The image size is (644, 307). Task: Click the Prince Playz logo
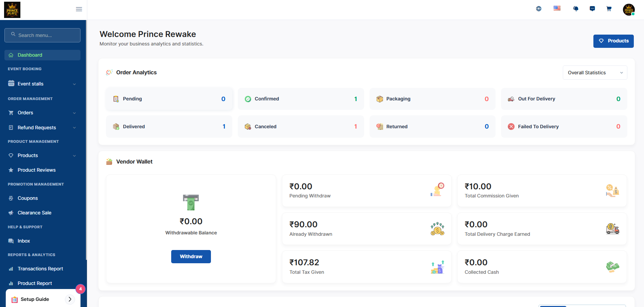click(x=12, y=9)
